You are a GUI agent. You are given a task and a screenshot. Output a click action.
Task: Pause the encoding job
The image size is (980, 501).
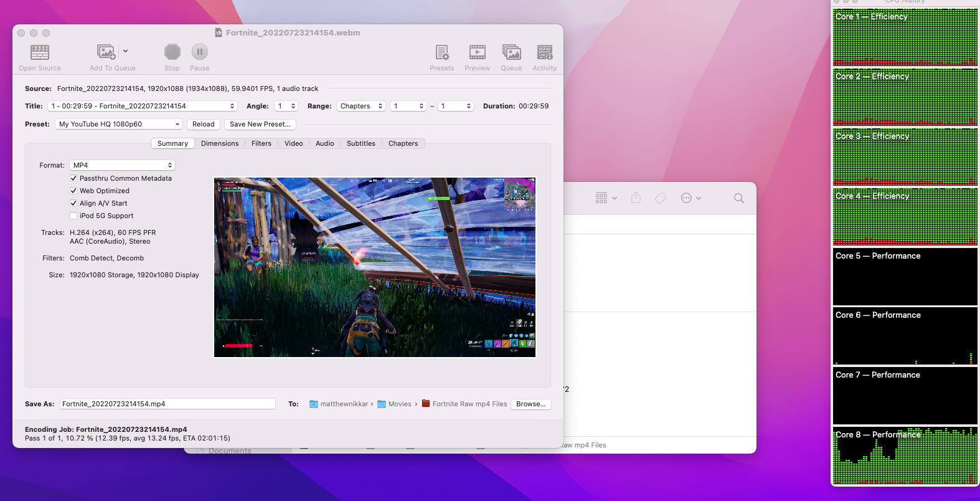pyautogui.click(x=200, y=52)
